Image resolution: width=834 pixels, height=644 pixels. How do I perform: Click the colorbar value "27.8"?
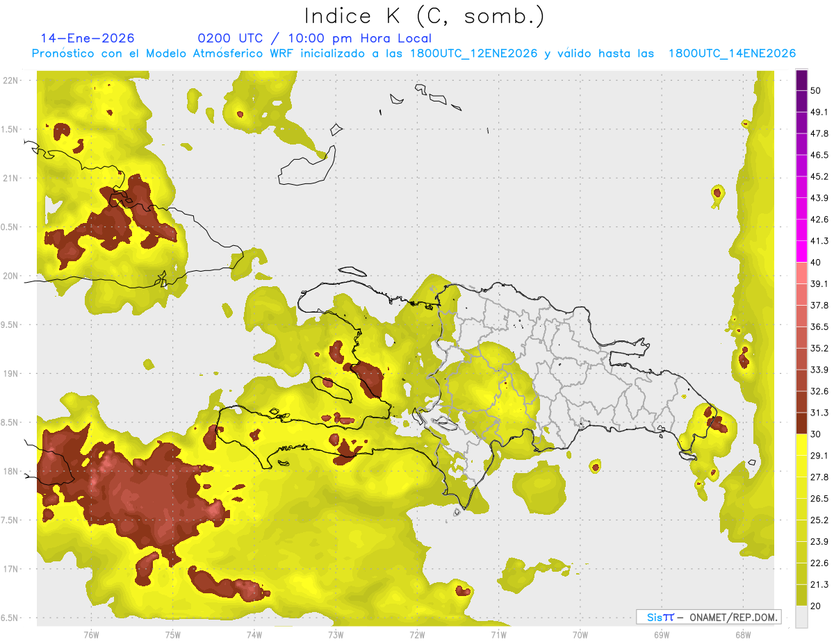(x=819, y=477)
